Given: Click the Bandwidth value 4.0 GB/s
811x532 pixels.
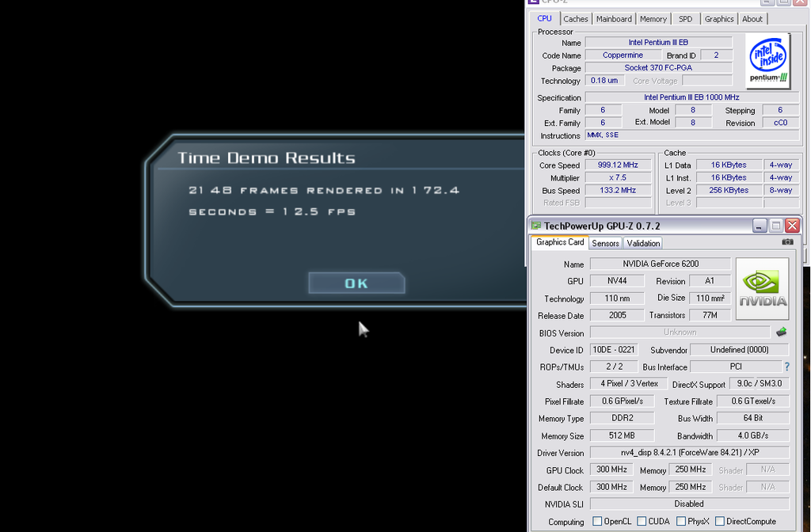Looking at the screenshot, I should (x=753, y=435).
